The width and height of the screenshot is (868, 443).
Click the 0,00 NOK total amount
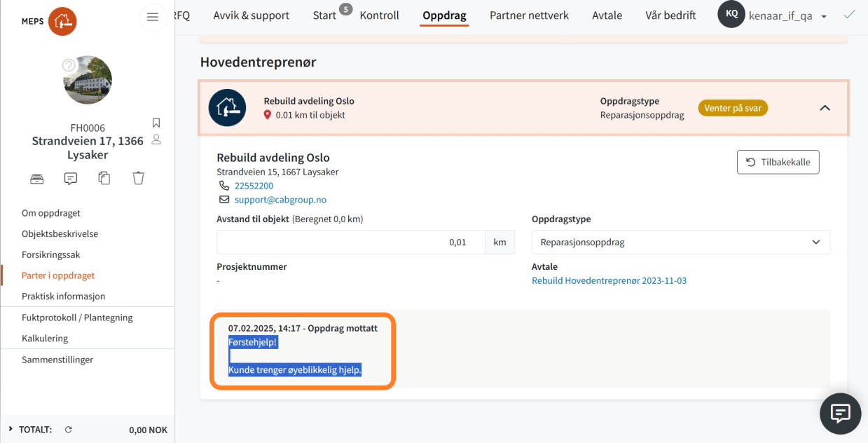[x=148, y=430]
